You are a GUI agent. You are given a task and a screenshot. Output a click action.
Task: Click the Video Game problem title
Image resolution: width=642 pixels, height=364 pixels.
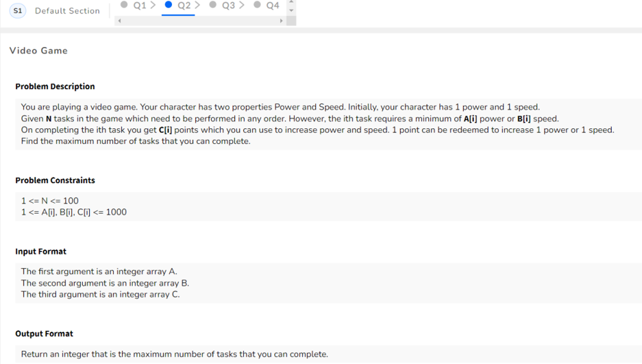pyautogui.click(x=39, y=51)
